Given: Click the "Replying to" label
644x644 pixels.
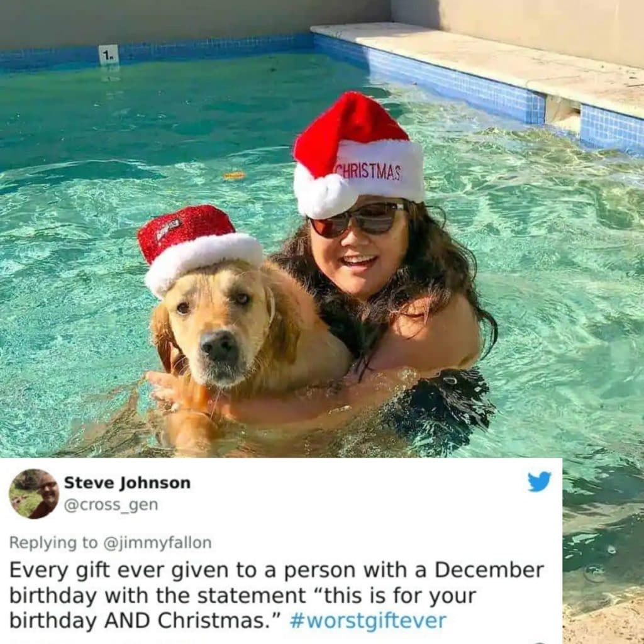Looking at the screenshot, I should [53, 543].
